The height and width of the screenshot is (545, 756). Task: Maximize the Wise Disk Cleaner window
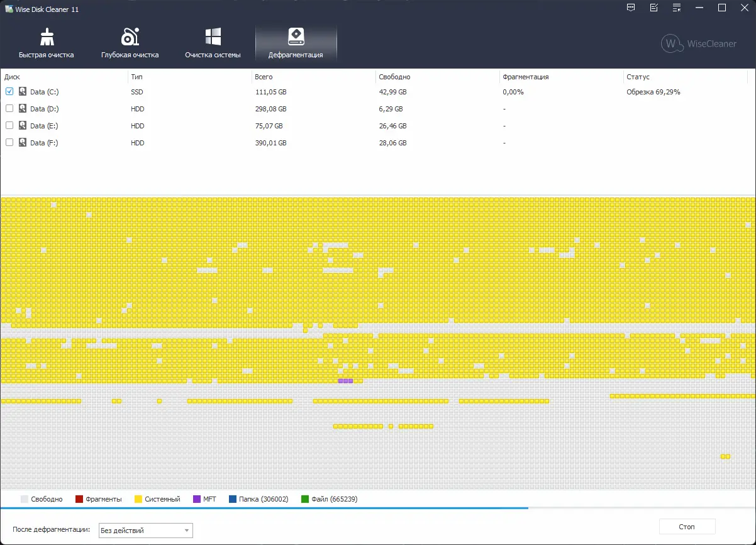click(722, 8)
